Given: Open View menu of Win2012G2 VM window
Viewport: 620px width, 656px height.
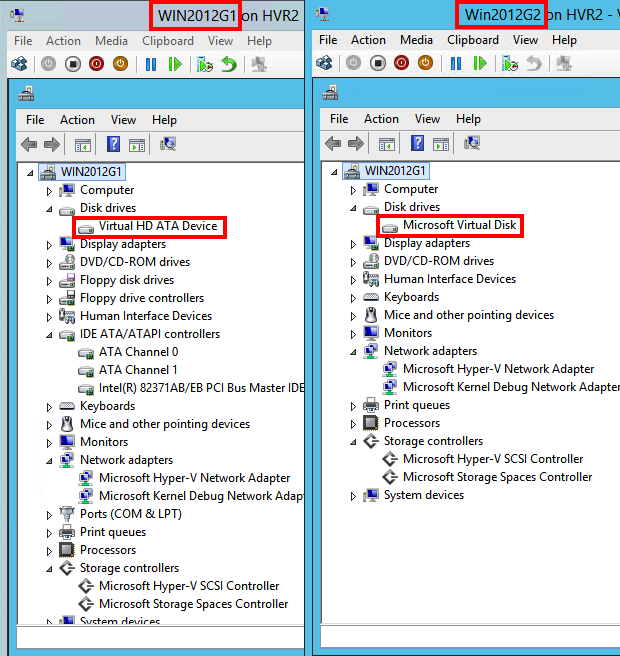Looking at the screenshot, I should (x=525, y=40).
